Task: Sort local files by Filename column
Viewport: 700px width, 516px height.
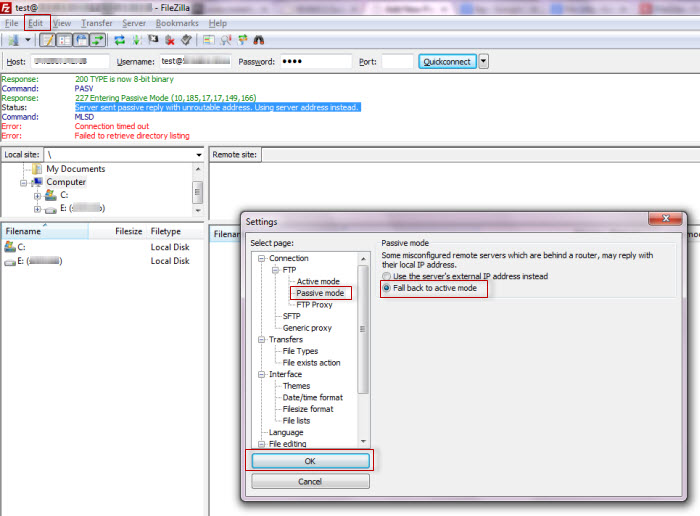Action: click(45, 231)
